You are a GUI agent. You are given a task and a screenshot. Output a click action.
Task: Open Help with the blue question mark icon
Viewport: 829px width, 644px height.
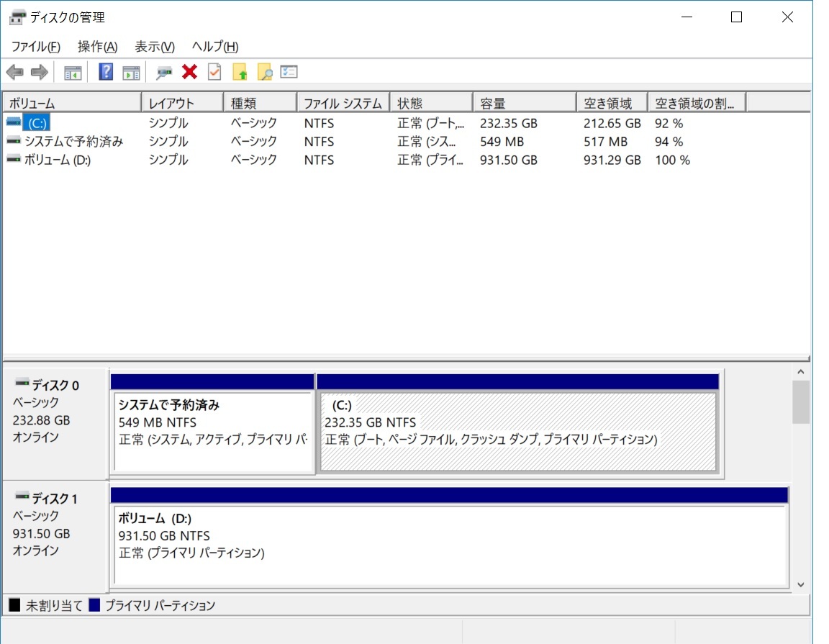(106, 72)
